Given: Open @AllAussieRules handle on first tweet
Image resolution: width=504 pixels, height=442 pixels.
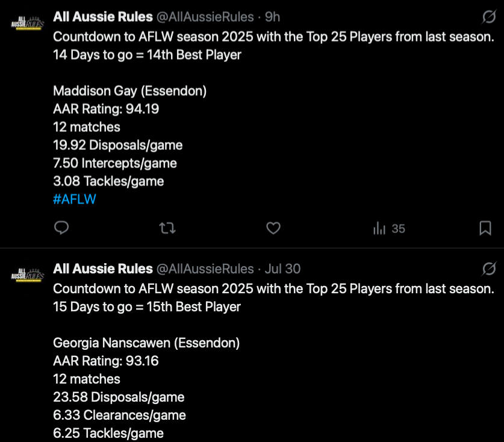Looking at the screenshot, I should click(x=205, y=17).
